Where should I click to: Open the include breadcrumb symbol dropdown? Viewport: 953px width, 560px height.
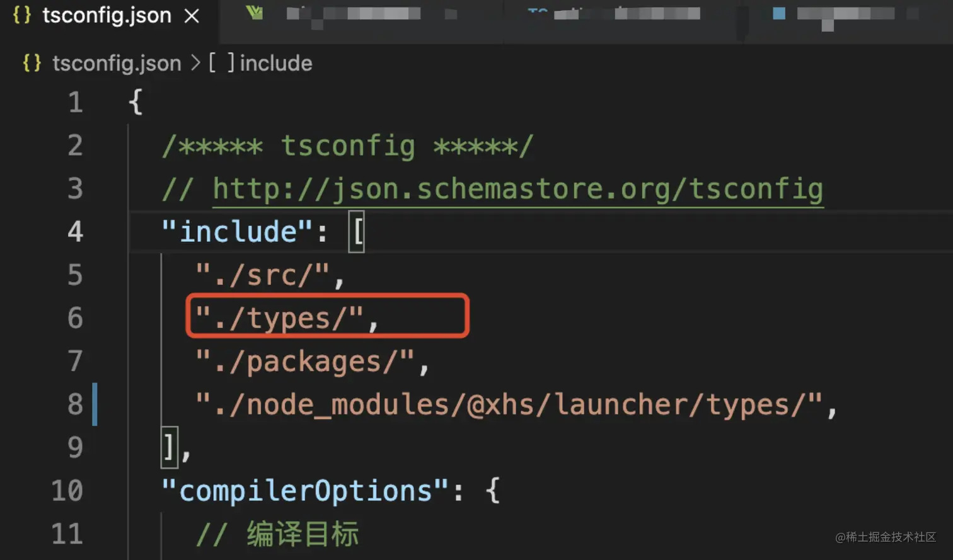tap(275, 63)
